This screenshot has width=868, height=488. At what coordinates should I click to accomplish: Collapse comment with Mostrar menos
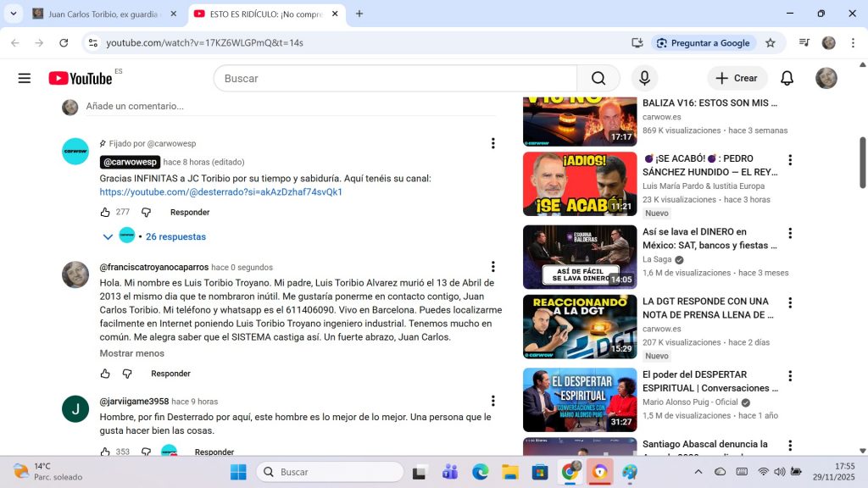click(x=131, y=353)
